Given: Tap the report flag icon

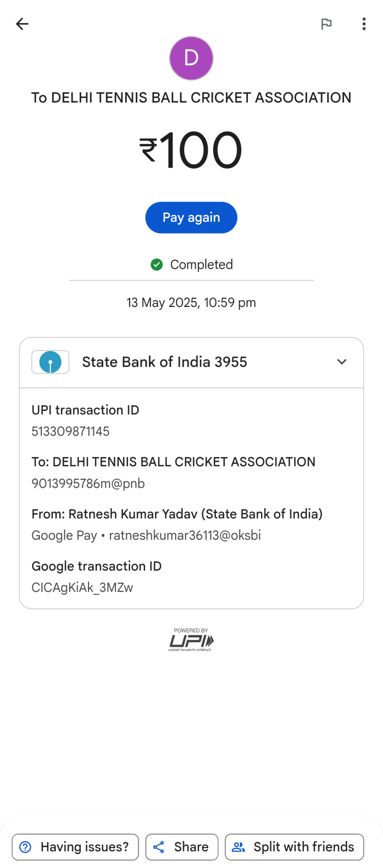Looking at the screenshot, I should [326, 24].
